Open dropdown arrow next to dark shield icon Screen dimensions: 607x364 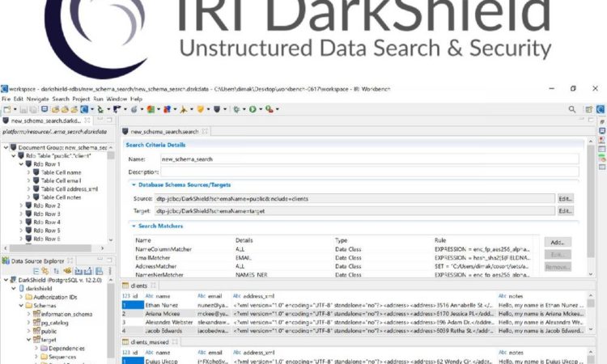(x=225, y=109)
